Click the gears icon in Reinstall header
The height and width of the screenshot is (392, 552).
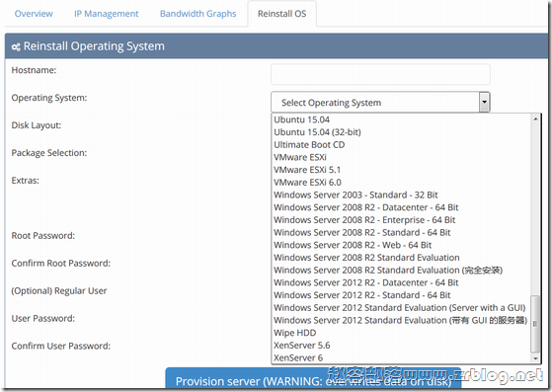tap(16, 46)
